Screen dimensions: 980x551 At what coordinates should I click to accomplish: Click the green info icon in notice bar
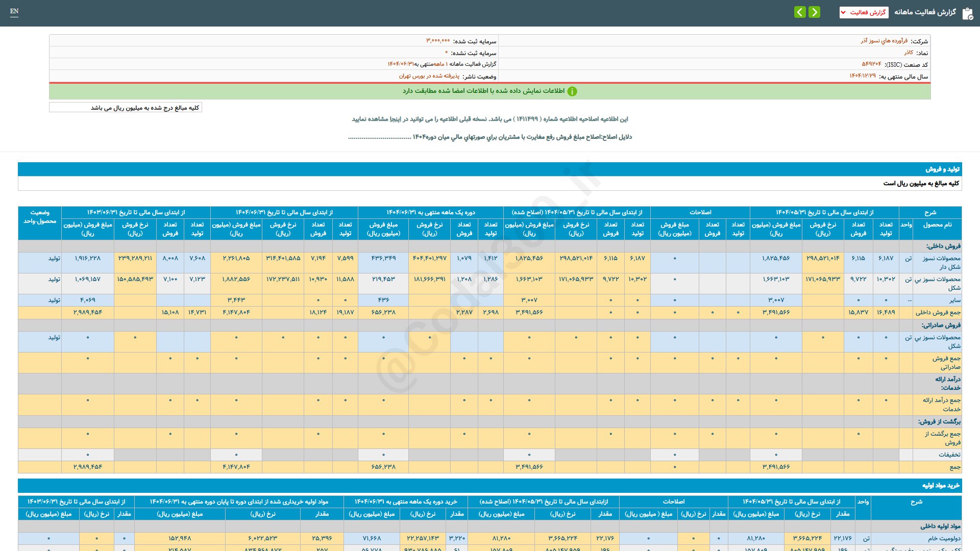point(572,91)
